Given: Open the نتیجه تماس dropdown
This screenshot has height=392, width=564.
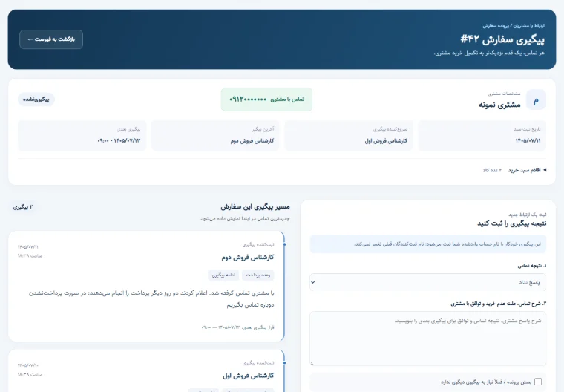Looking at the screenshot, I should 427,282.
